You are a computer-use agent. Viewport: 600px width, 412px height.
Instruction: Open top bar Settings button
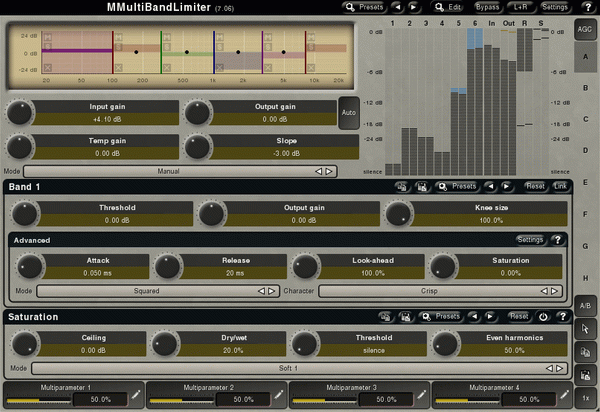555,7
